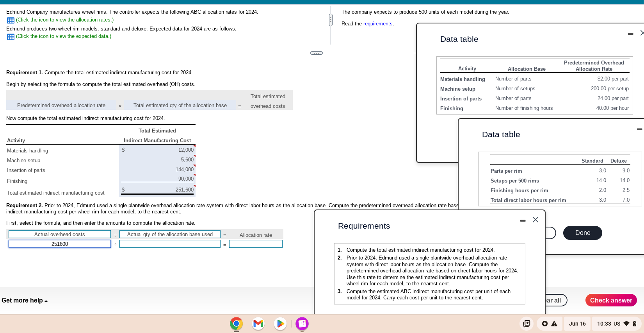Open the requirements link
Viewport: 644px width, 333px height.
pos(378,24)
